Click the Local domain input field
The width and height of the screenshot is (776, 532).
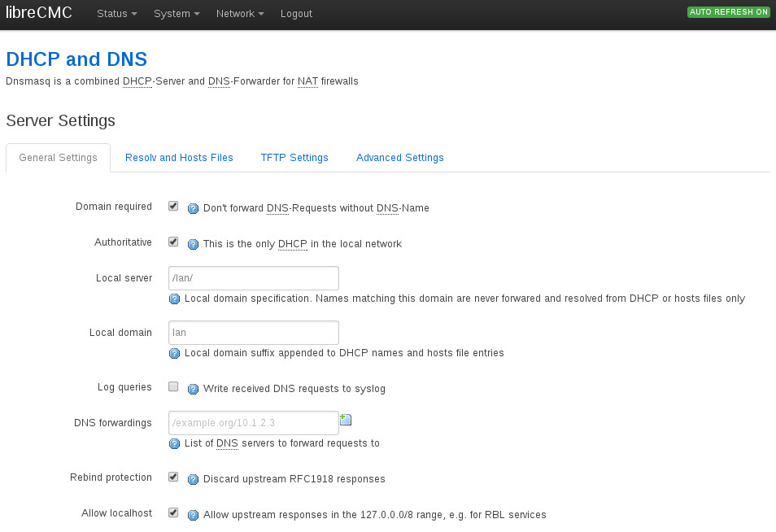[x=253, y=333]
